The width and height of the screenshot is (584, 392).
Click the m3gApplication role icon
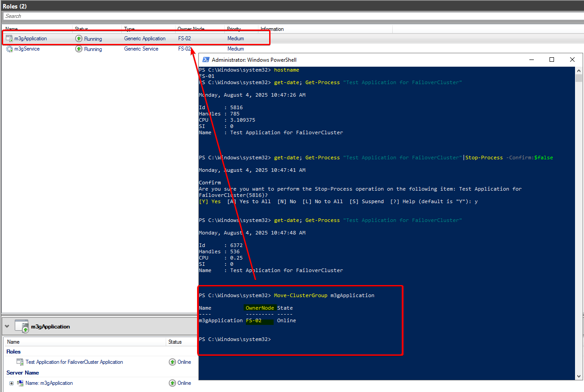pos(9,38)
